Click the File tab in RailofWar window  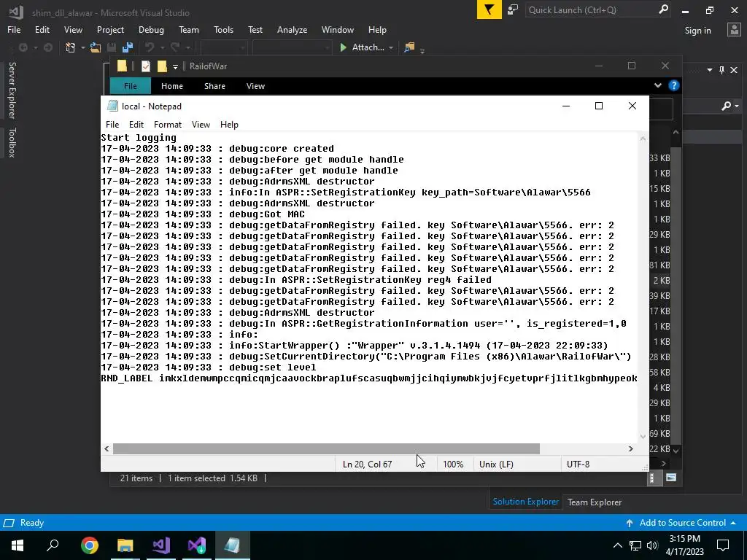click(130, 86)
